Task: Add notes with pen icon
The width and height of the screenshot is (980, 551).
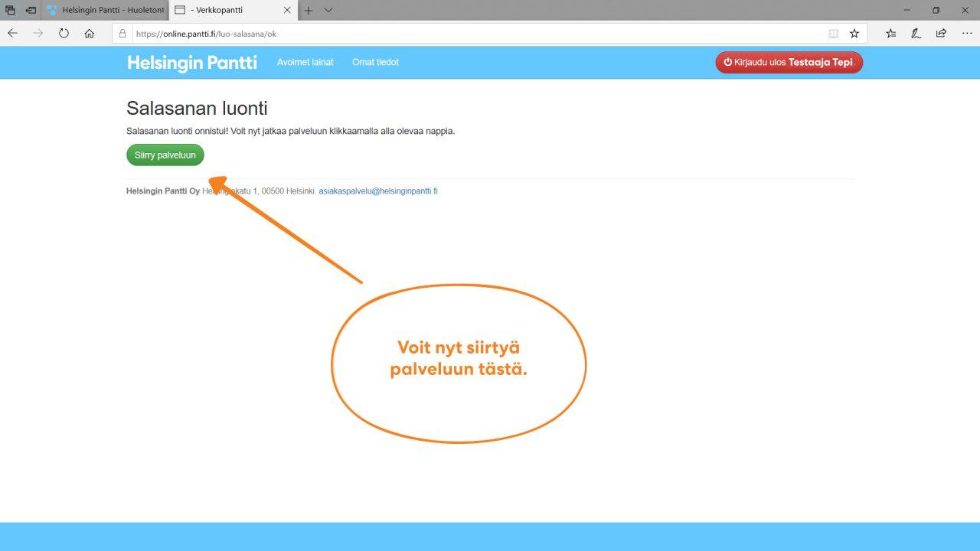Action: [x=916, y=34]
